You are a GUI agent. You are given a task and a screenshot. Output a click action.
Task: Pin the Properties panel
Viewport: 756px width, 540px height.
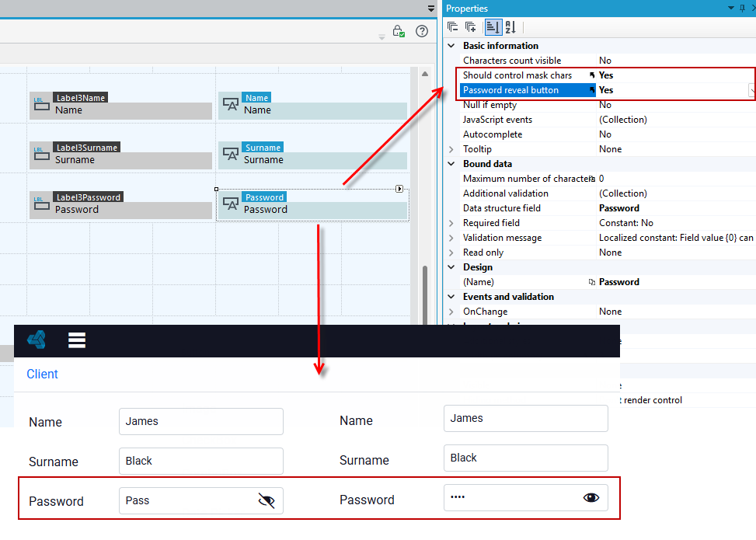pyautogui.click(x=742, y=9)
